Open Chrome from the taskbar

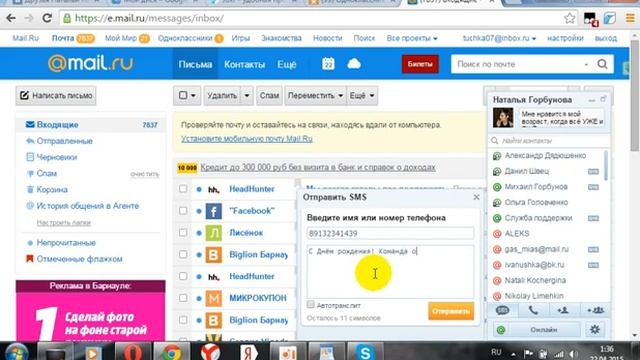point(172,352)
